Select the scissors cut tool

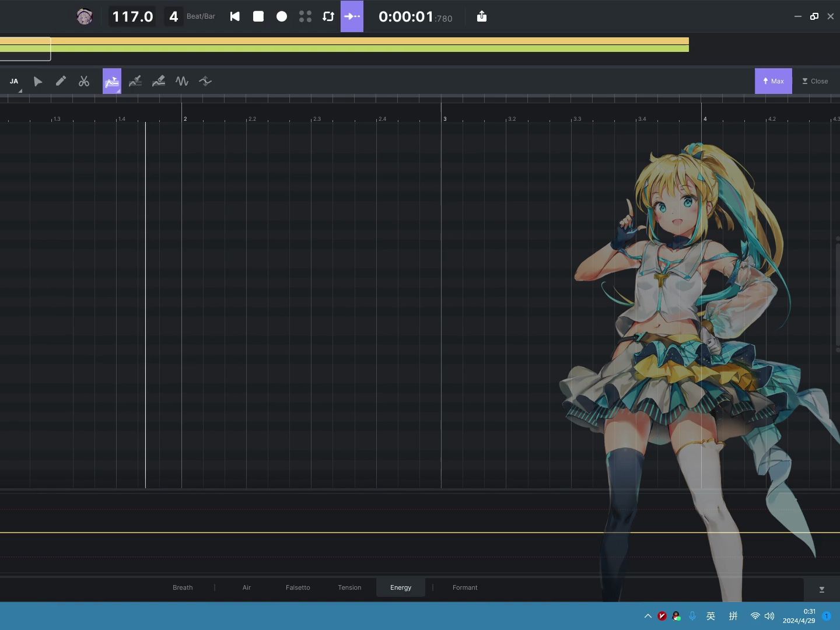pyautogui.click(x=84, y=82)
